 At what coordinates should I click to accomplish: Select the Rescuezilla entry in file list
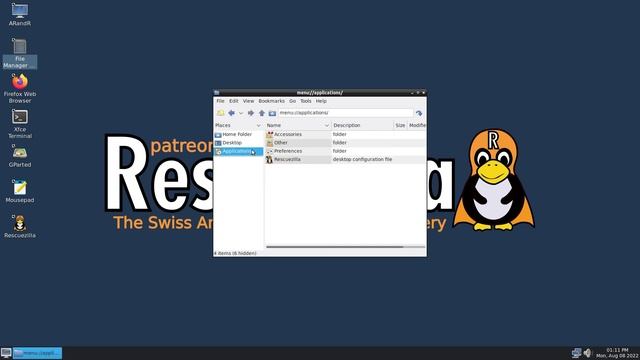(345, 159)
